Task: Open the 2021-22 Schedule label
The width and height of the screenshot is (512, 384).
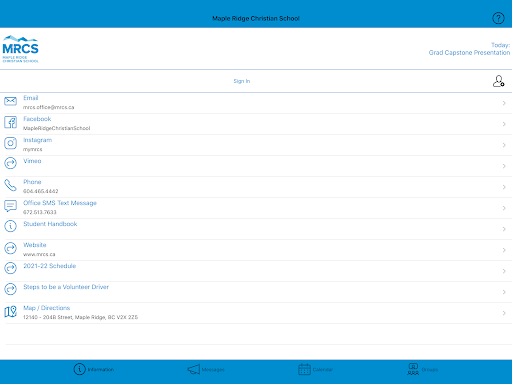Action: point(49,266)
